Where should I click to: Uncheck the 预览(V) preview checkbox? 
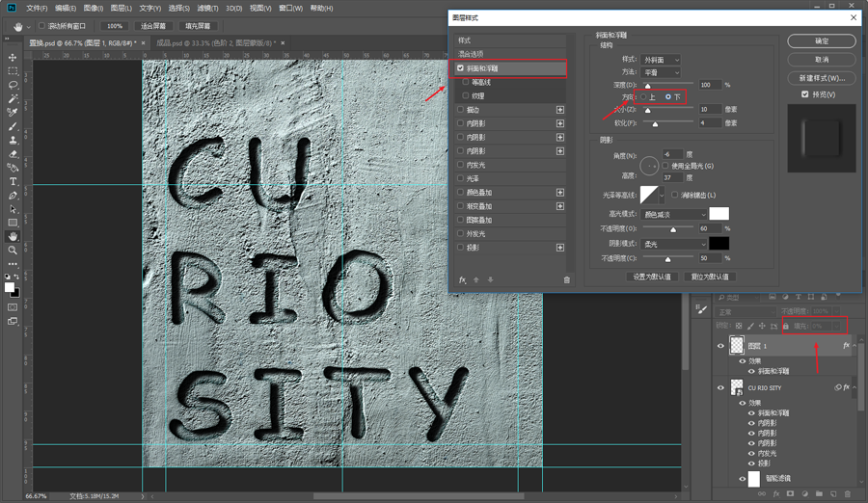(x=805, y=94)
